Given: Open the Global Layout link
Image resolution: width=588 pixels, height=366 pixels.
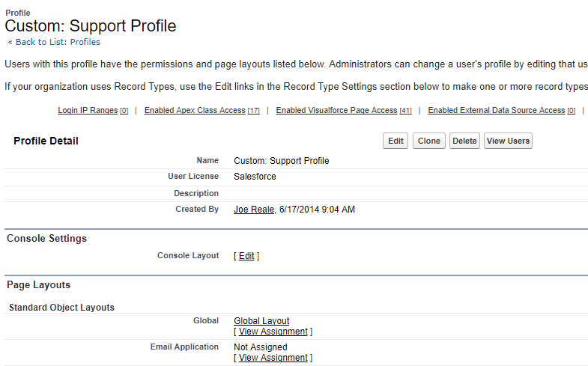Looking at the screenshot, I should (261, 321).
